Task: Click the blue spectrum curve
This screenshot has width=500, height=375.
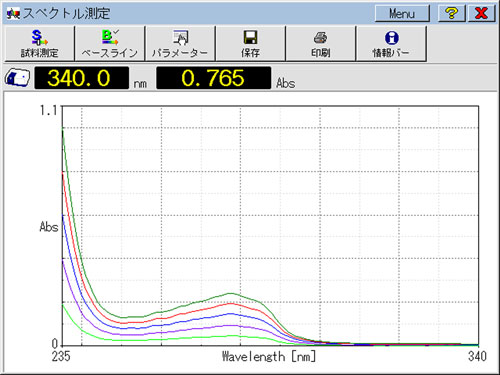Action: [x=231, y=314]
